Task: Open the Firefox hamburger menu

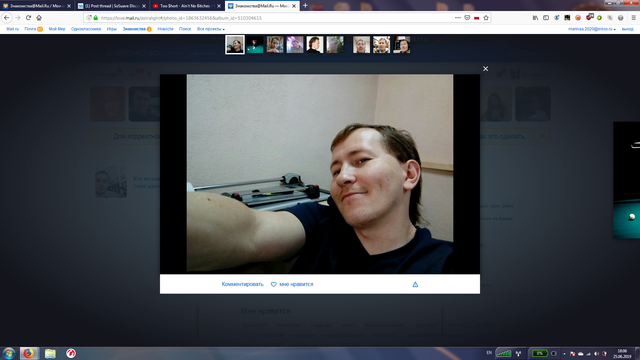Action: [x=633, y=18]
